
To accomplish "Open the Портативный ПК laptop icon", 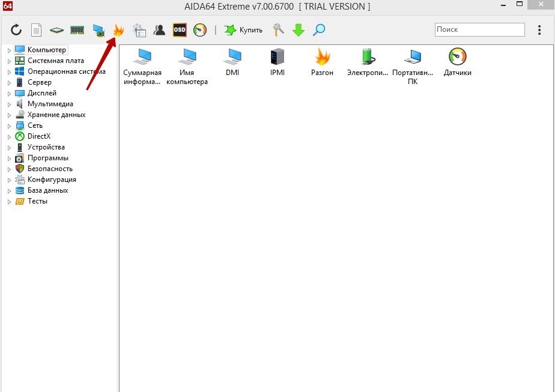I will tap(413, 67).
